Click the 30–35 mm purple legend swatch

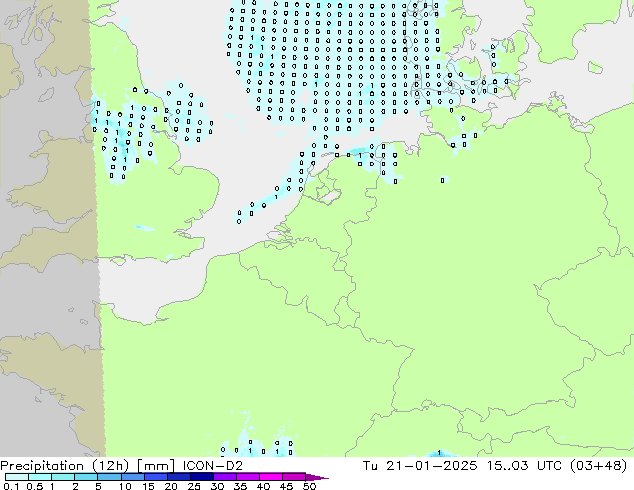click(x=224, y=477)
